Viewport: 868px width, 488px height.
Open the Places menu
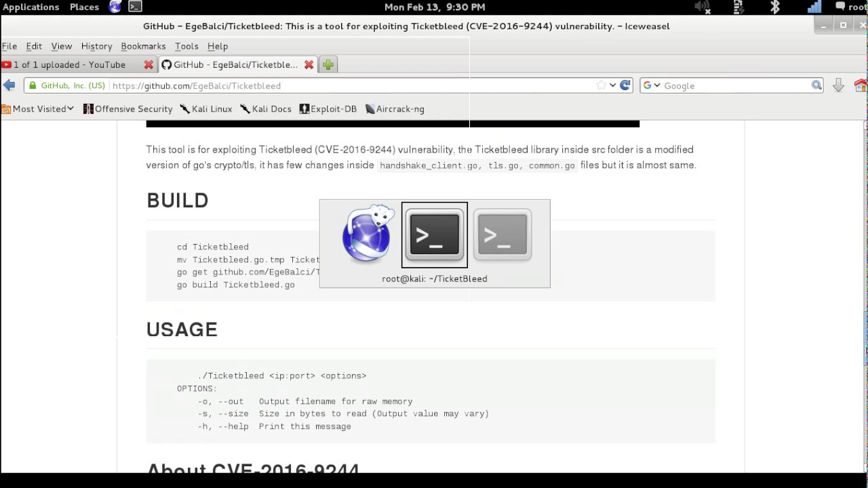point(84,7)
